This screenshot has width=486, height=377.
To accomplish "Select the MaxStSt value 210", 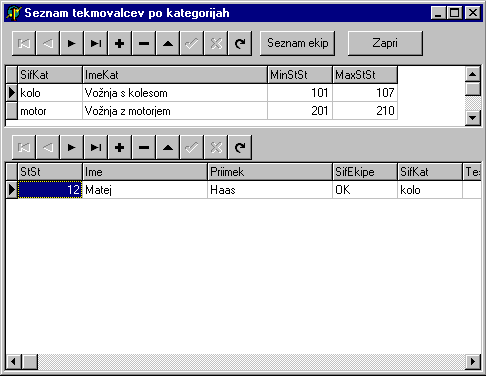I will click(x=365, y=111).
